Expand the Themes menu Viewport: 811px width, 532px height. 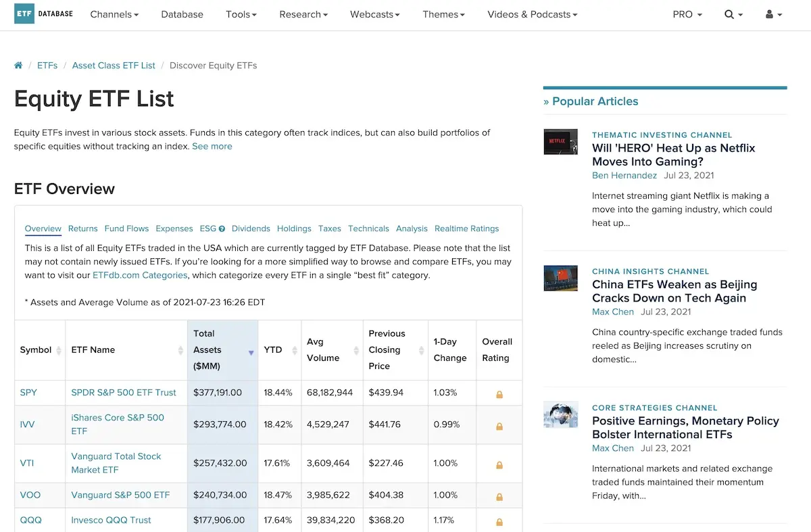click(x=444, y=14)
